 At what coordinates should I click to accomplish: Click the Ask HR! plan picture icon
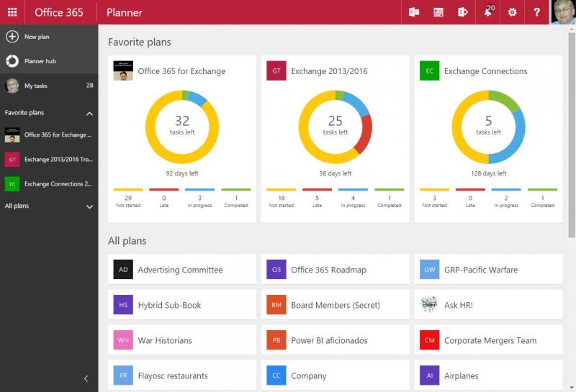429,305
